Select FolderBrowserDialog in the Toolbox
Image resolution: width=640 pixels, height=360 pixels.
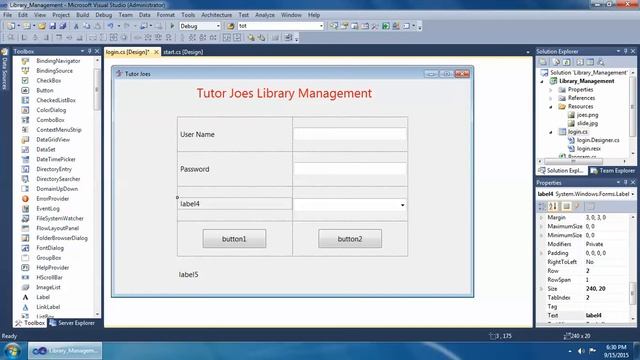pyautogui.click(x=62, y=238)
